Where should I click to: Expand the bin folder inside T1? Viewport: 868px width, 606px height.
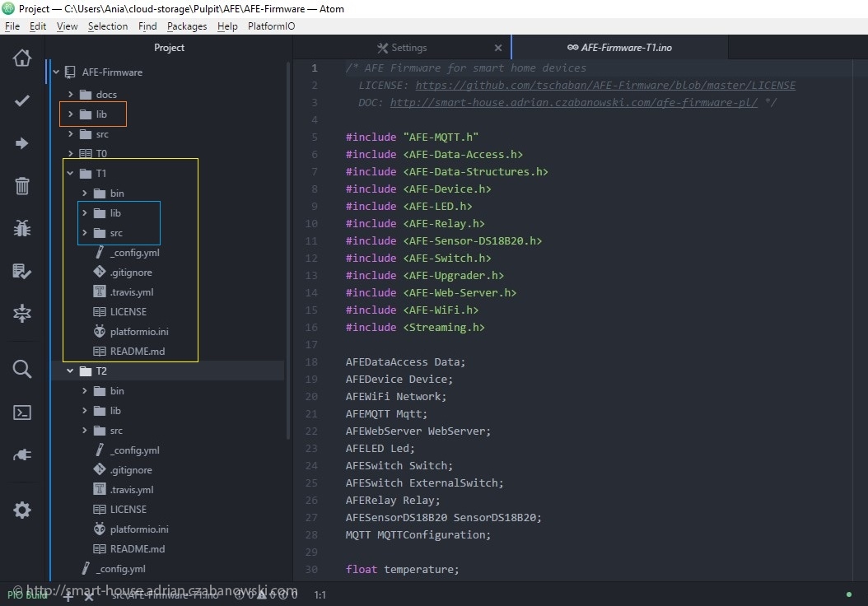pos(85,193)
